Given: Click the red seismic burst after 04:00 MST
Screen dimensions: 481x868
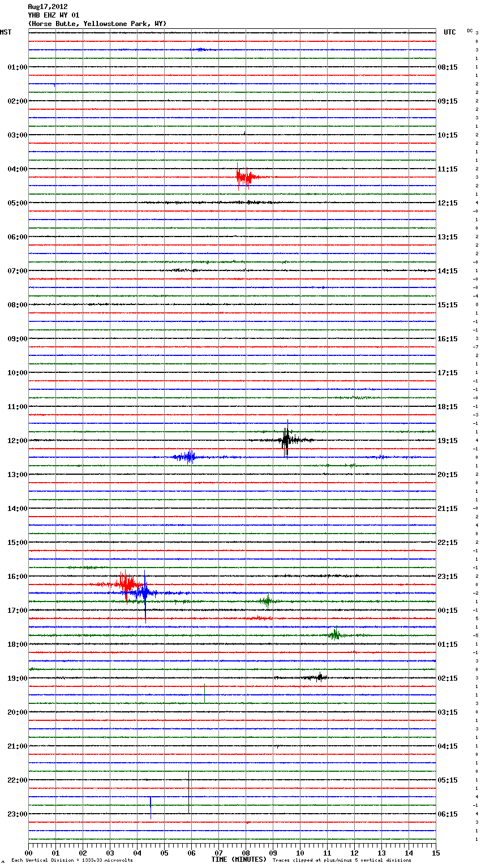Looking at the screenshot, I should [x=246, y=177].
